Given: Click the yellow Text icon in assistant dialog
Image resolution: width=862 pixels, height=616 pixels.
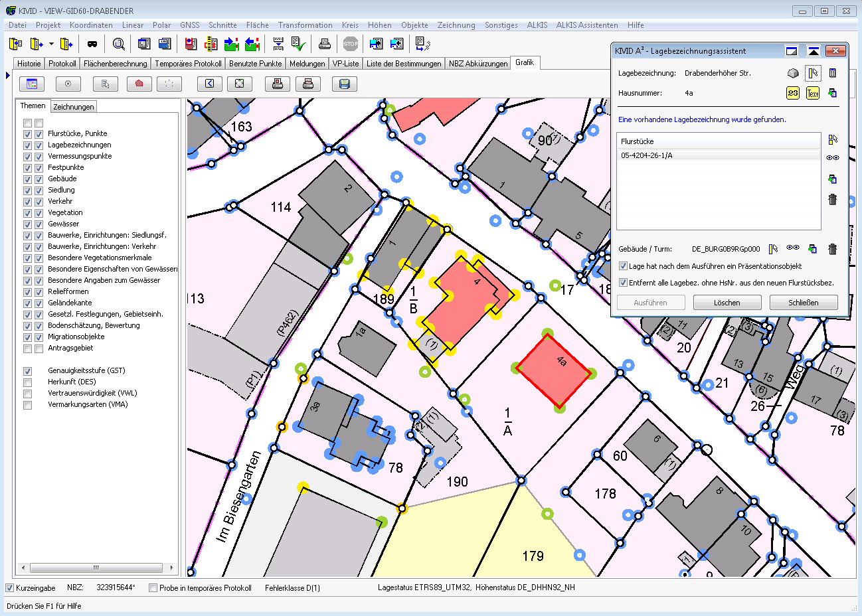Looking at the screenshot, I should point(812,94).
